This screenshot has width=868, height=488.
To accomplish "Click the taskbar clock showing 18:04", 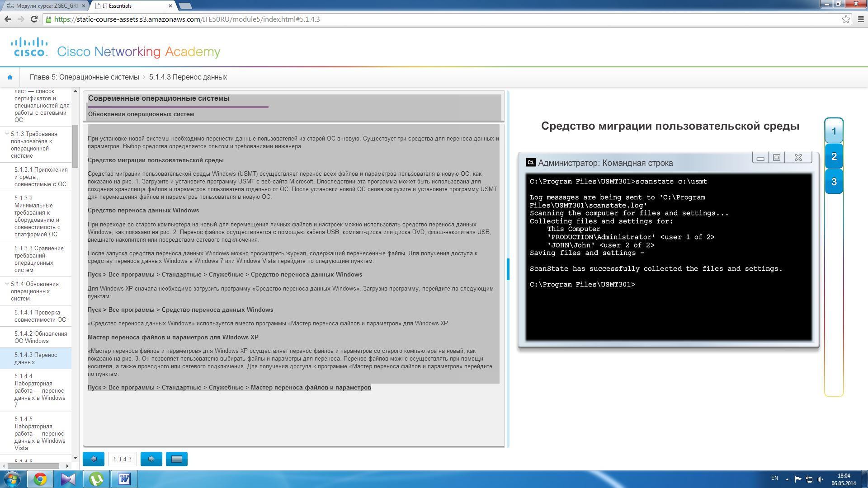I will pyautogui.click(x=844, y=479).
